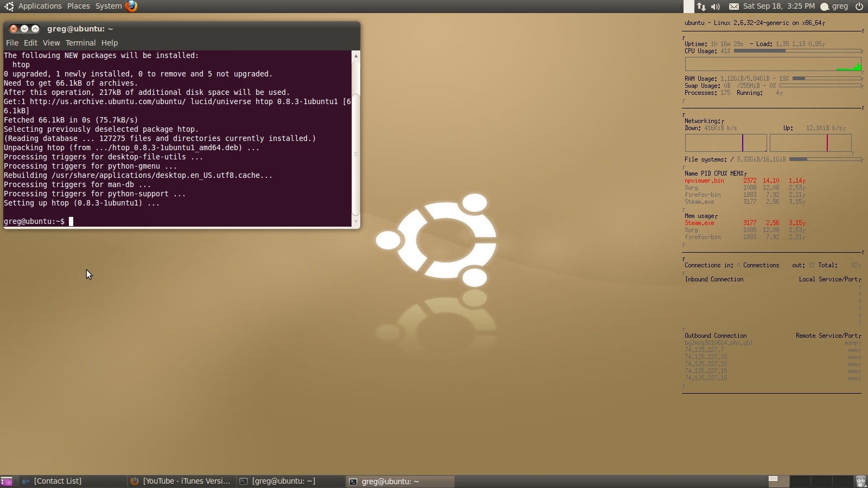Screen dimensions: 868x488
Task: Click the Ubuntu logo on Applications menu
Action: tap(9, 7)
